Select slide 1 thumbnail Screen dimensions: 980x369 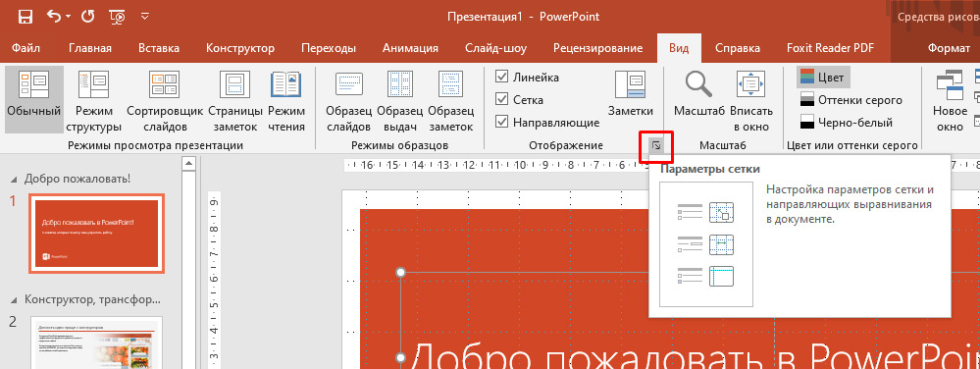(x=96, y=234)
